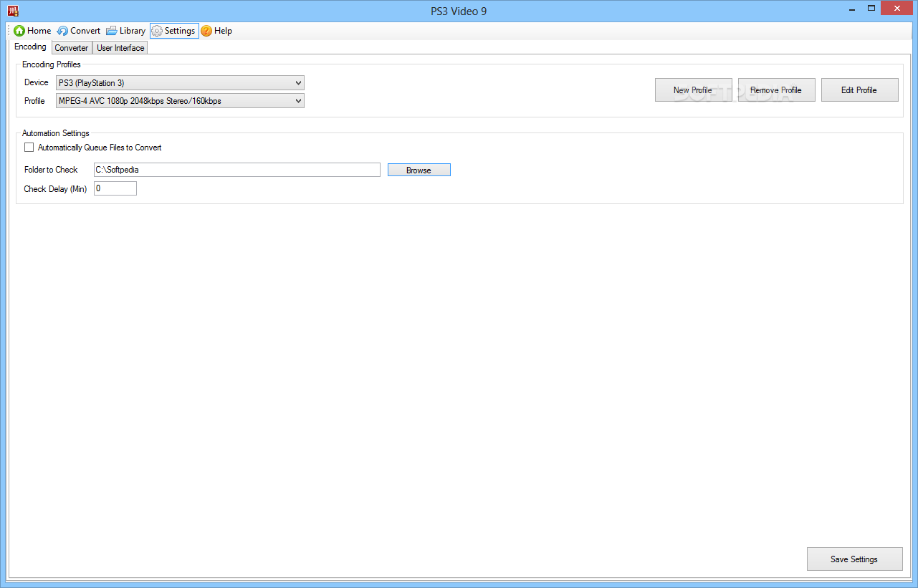Click the Home house icon
918x588 pixels.
point(19,31)
